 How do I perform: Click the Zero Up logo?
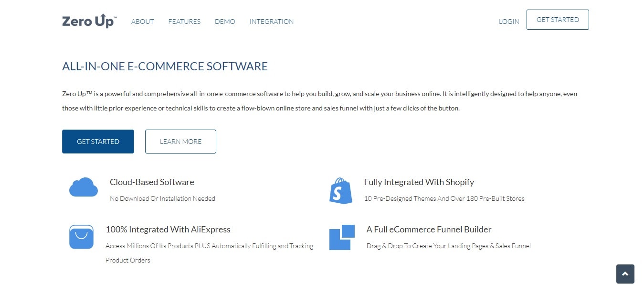(89, 22)
